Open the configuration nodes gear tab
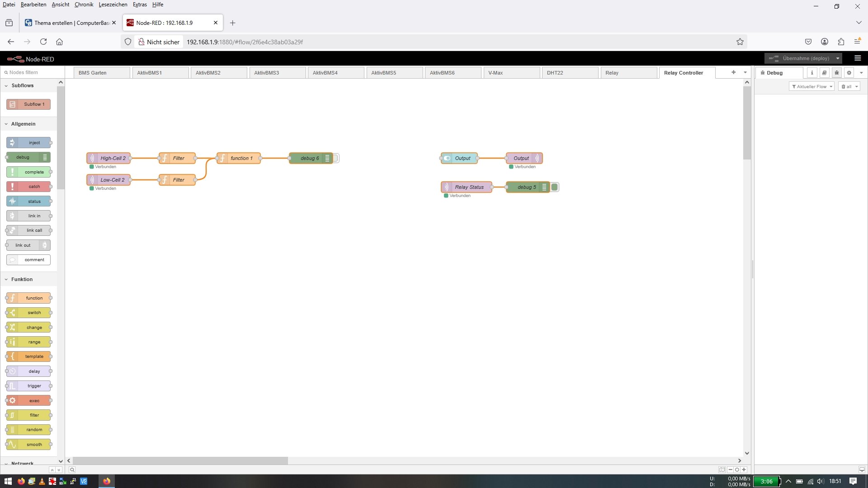 [x=849, y=73]
